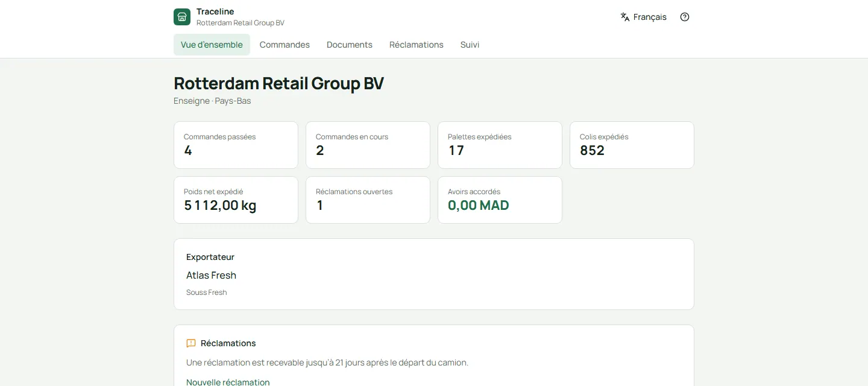Screen dimensions: 868x386
Task: Open the Suivi tab
Action: [x=470, y=45]
